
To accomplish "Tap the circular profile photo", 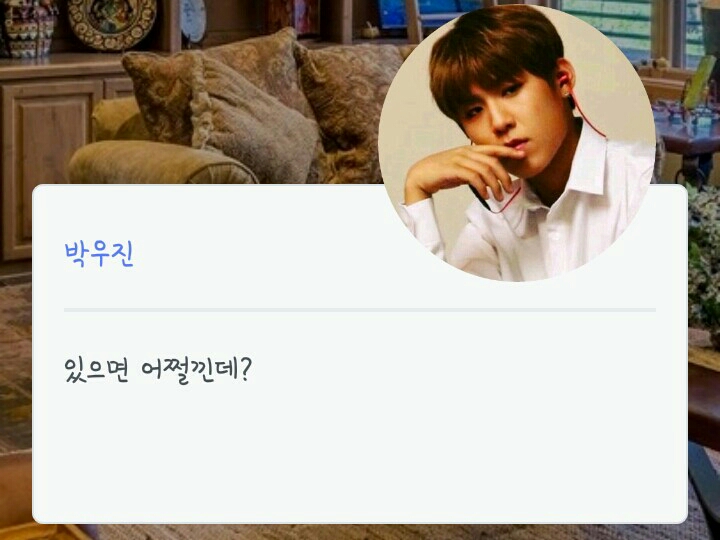I will pos(517,143).
